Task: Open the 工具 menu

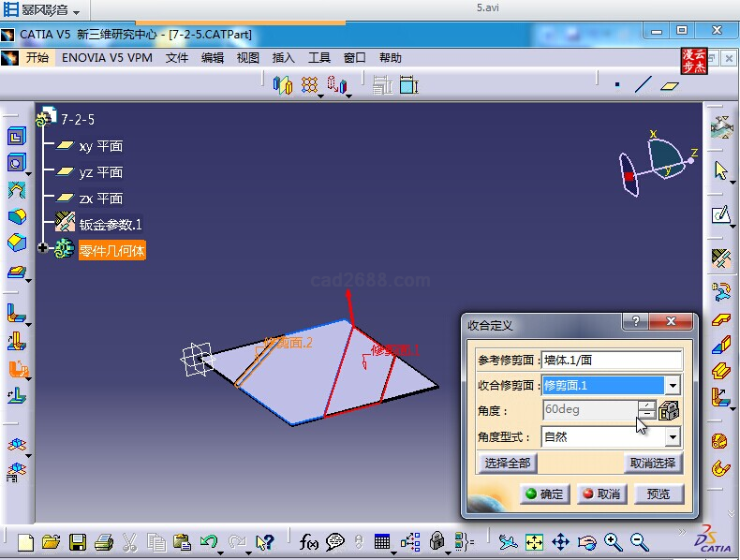Action: pos(319,57)
